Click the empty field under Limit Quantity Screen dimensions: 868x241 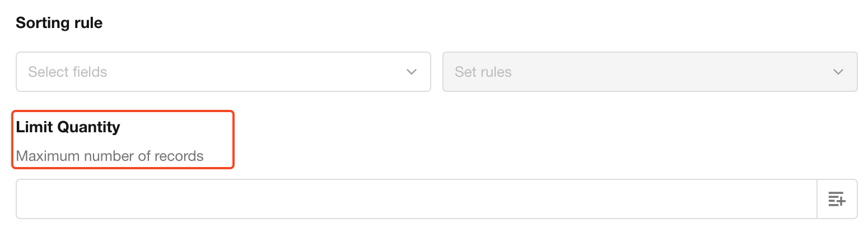click(x=416, y=199)
